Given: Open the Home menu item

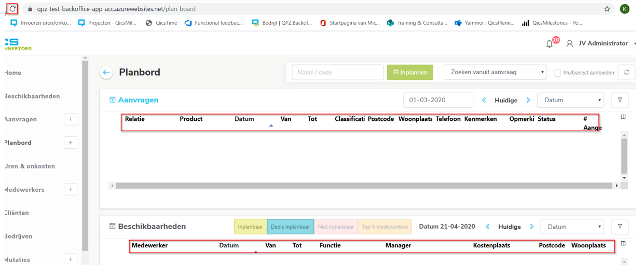Looking at the screenshot, I should (12, 73).
